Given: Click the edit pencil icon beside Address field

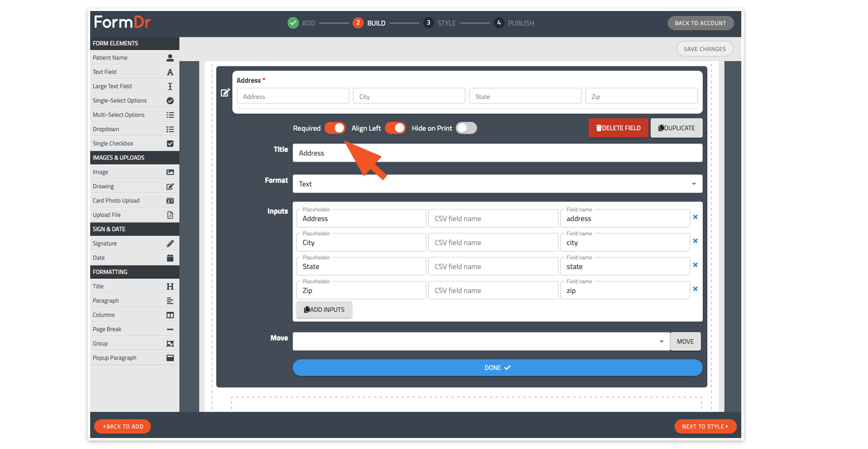Looking at the screenshot, I should 225,93.
